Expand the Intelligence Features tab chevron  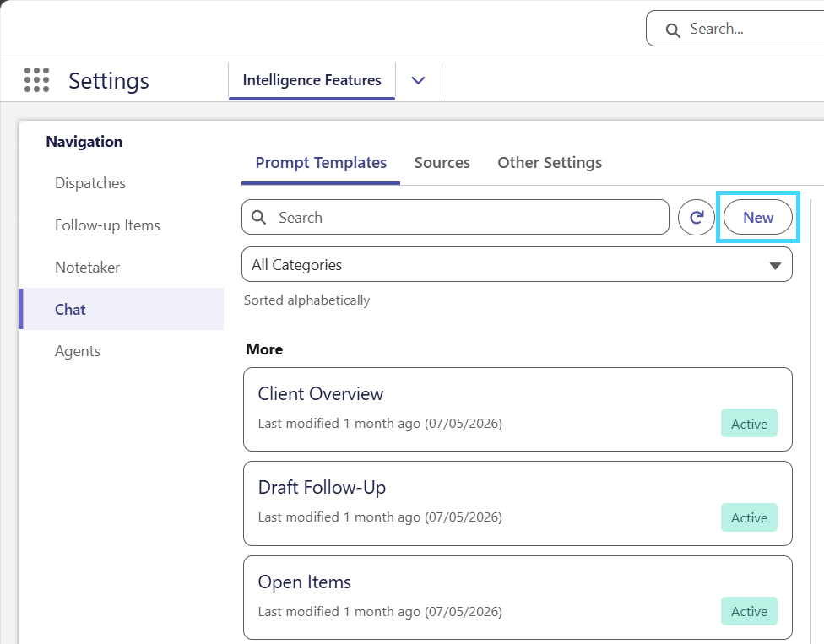click(x=418, y=80)
